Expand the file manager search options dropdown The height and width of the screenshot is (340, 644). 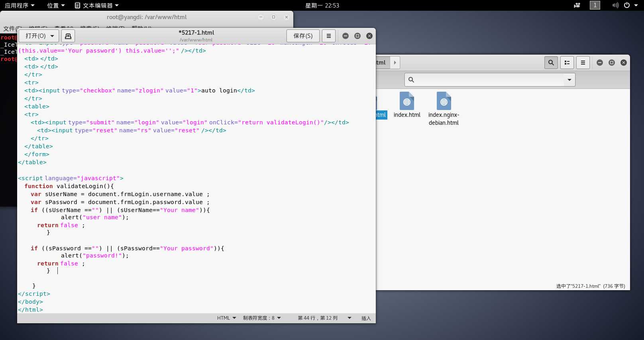click(569, 80)
